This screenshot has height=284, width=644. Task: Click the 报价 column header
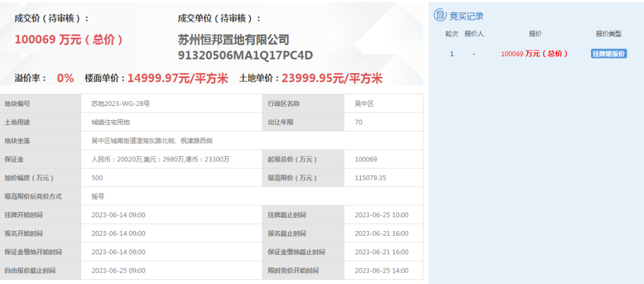pyautogui.click(x=535, y=34)
